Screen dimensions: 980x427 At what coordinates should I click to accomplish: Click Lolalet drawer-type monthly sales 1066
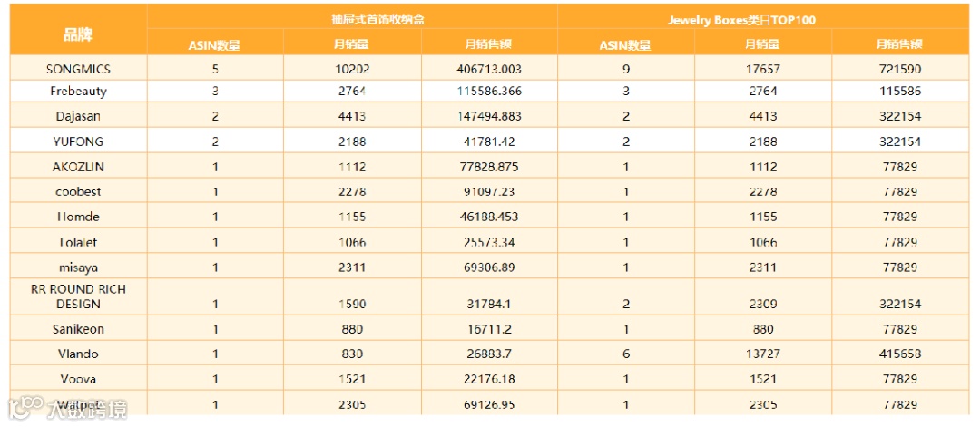click(x=352, y=242)
